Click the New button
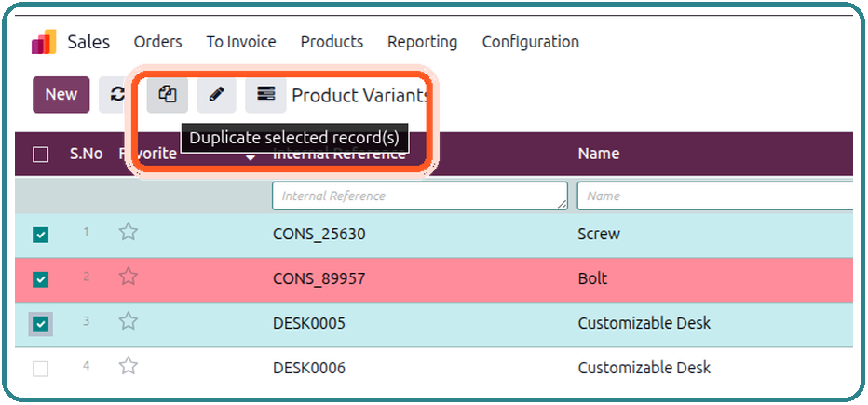The width and height of the screenshot is (868, 405). [x=61, y=95]
